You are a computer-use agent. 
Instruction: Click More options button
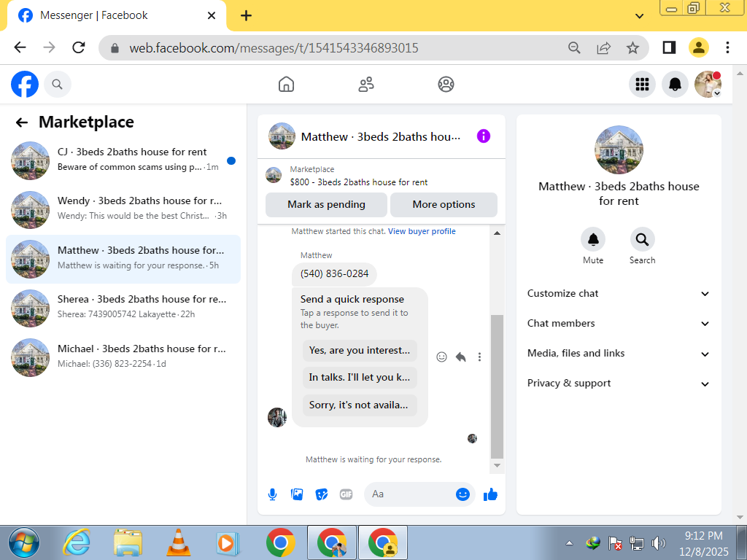(444, 205)
